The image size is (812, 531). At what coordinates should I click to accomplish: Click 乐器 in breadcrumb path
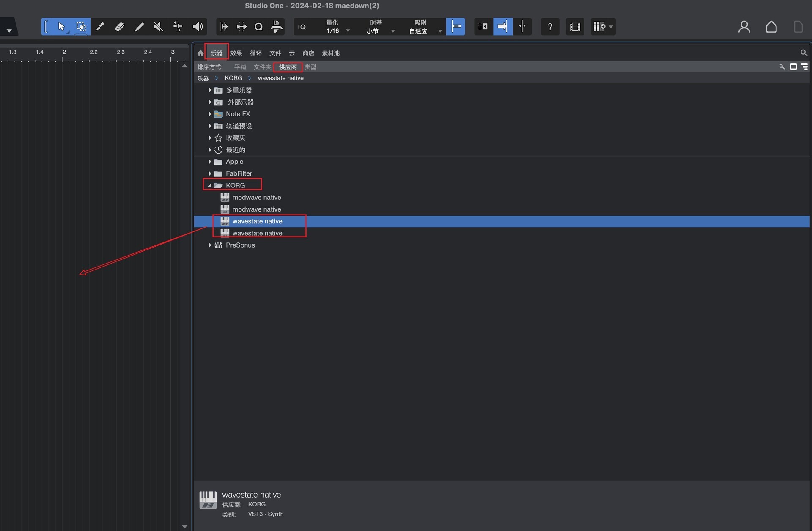(203, 78)
